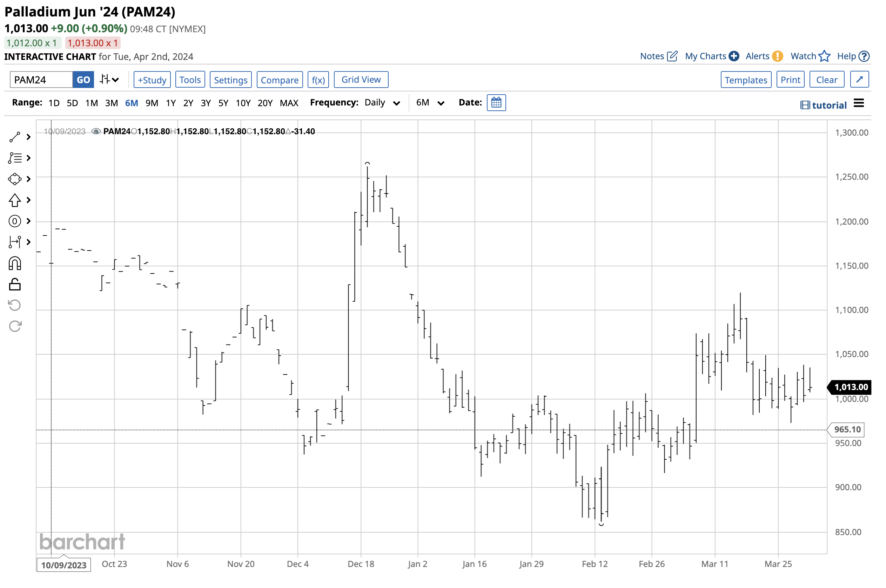This screenshot has height=588, width=886.
Task: Click the Templates button
Action: pos(746,80)
